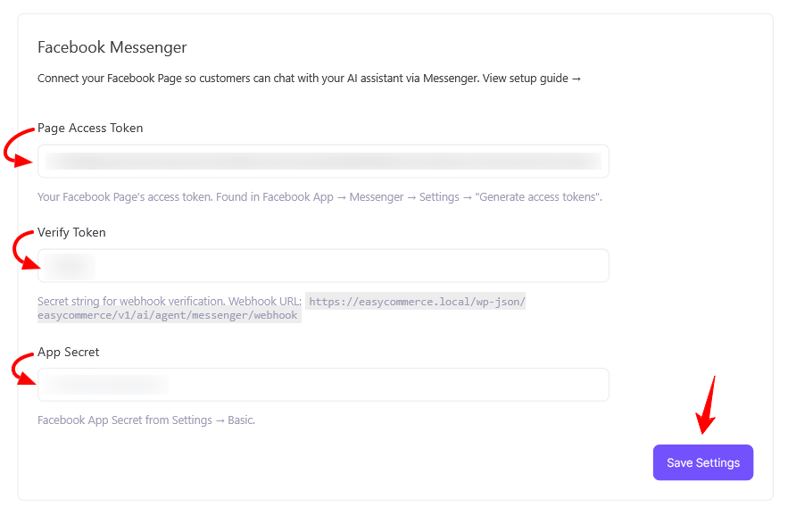The height and width of the screenshot is (532, 788).
Task: Click 'Facebook App Secret from Settings' hint
Action: 146,420
